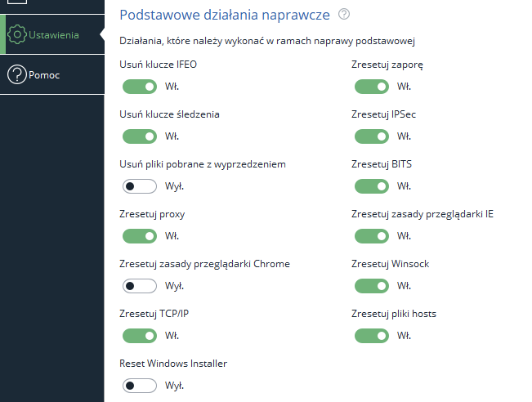Click the Ustawienia gear icon
The height and width of the screenshot is (402, 532).
tap(16, 35)
